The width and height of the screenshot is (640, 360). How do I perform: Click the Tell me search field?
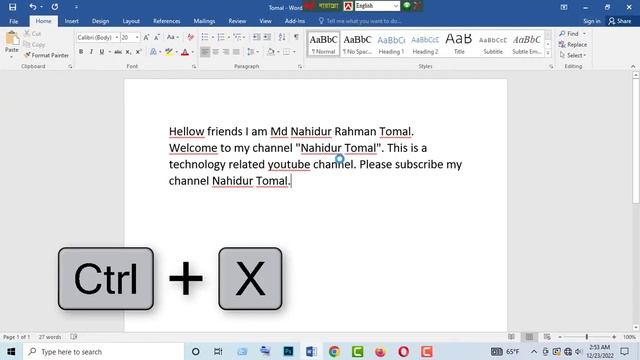click(360, 21)
